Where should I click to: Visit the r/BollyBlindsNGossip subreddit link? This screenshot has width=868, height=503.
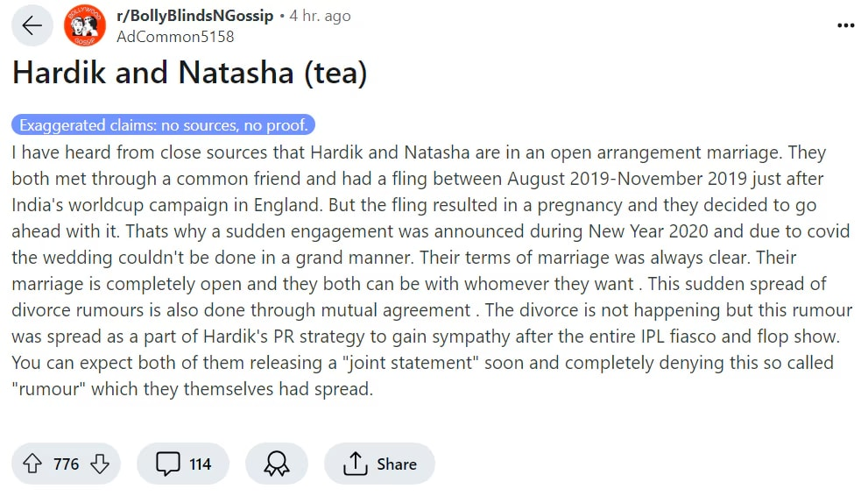pyautogui.click(x=194, y=16)
